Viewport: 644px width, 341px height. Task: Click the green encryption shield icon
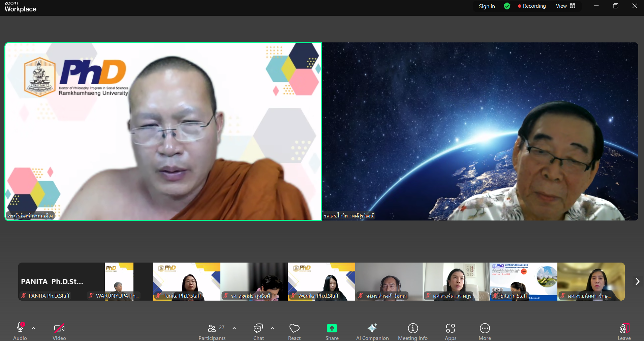pyautogui.click(x=507, y=6)
